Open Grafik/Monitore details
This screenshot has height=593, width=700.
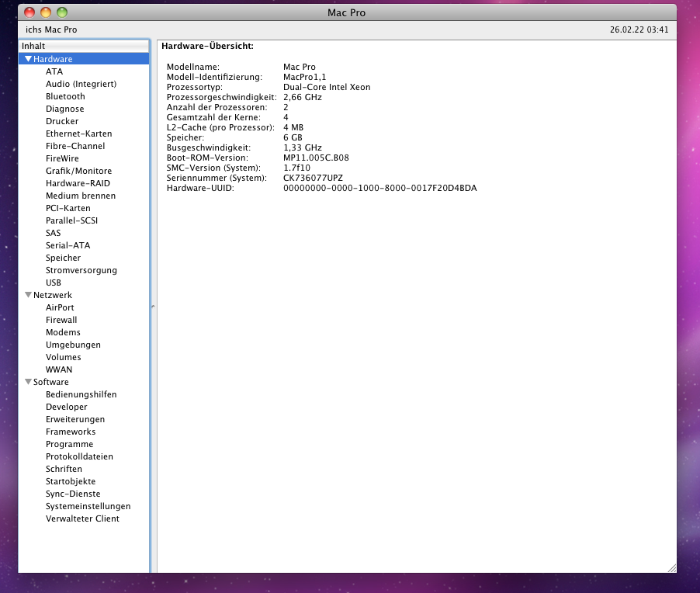(78, 171)
